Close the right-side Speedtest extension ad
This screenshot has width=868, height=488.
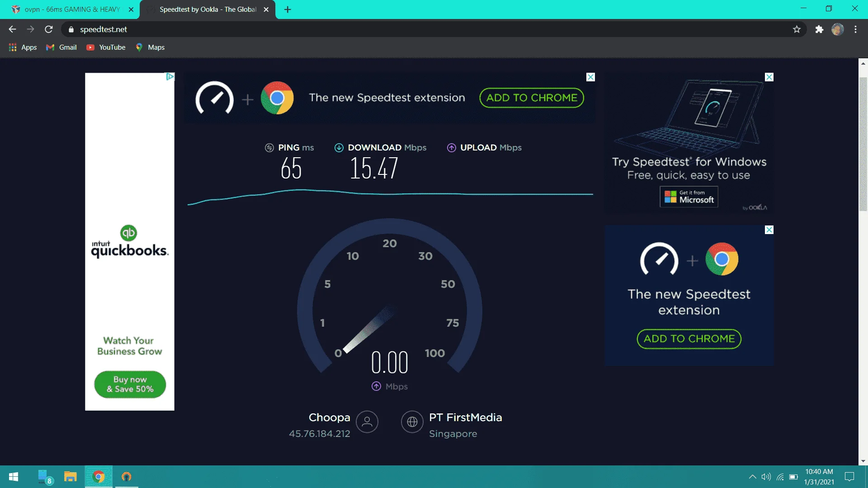[769, 230]
